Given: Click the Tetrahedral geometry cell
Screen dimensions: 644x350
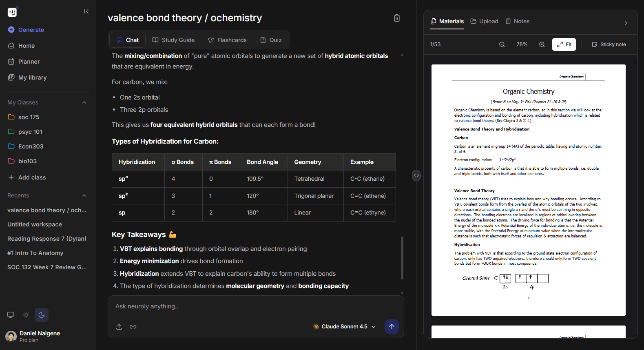Looking at the screenshot, I should click(316, 179).
